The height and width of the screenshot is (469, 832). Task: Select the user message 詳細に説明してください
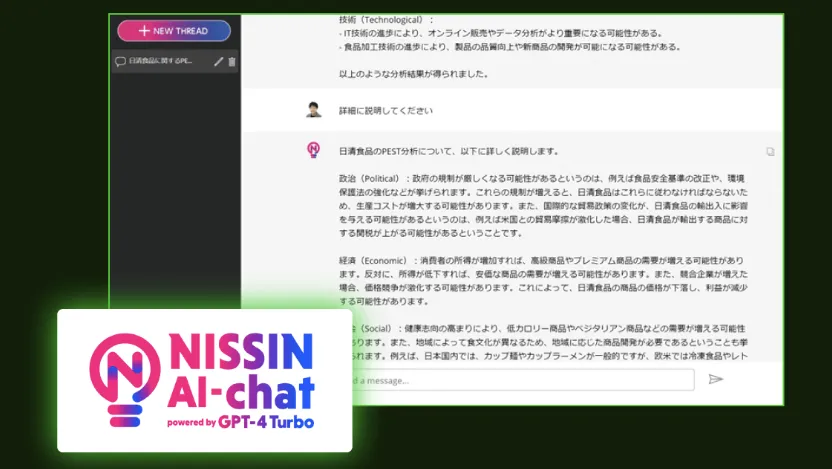coord(386,110)
